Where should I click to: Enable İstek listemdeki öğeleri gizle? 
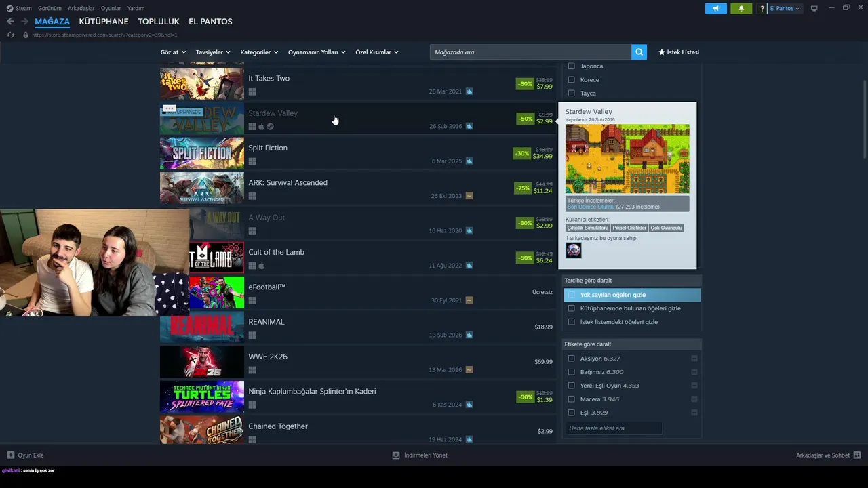(571, 322)
